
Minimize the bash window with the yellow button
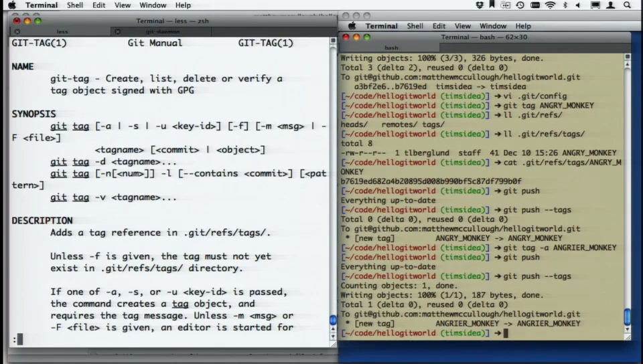[x=356, y=37]
